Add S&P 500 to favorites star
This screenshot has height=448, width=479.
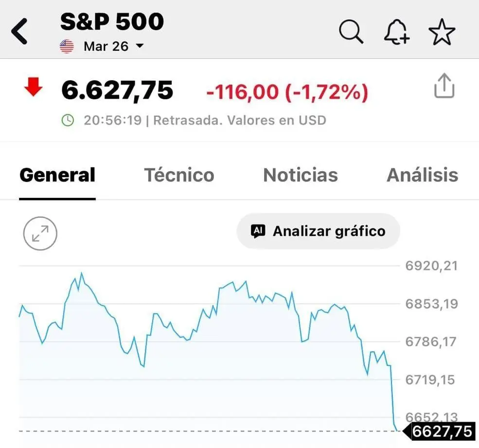click(442, 33)
